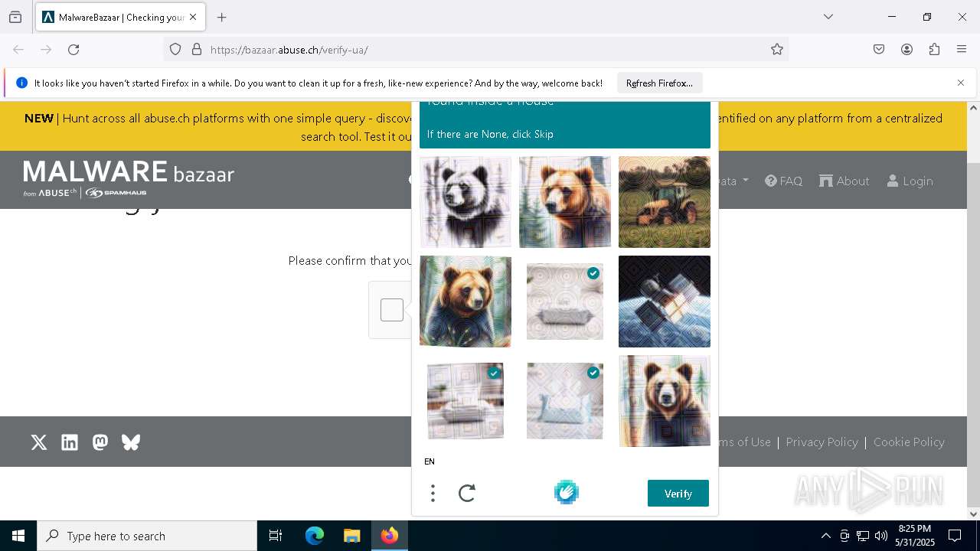Click the Windows Start button
This screenshot has height=551, width=980.
(18, 536)
